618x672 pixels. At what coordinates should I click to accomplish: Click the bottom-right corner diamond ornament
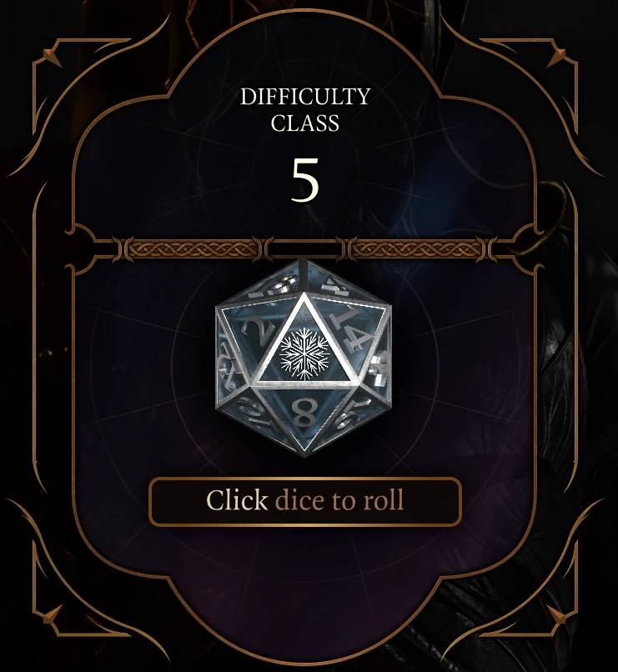coord(558,615)
